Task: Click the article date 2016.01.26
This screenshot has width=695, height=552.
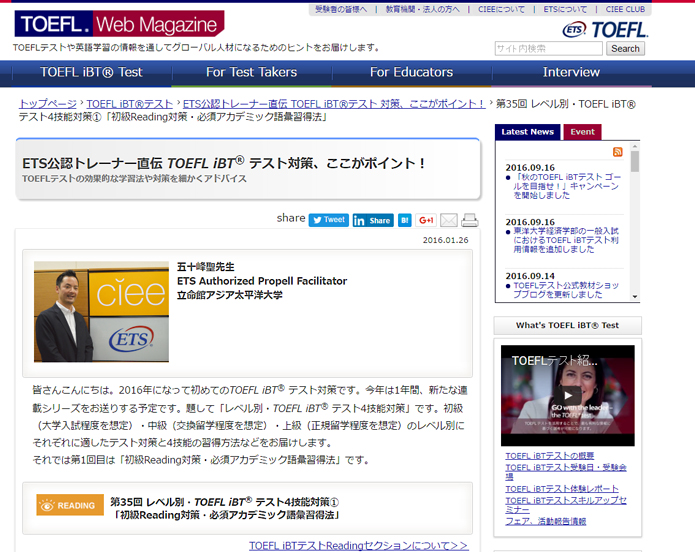Action: (x=445, y=240)
